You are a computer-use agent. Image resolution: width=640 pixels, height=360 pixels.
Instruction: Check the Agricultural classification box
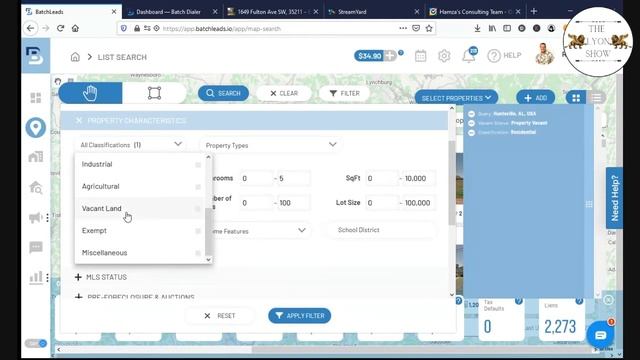[198, 187]
